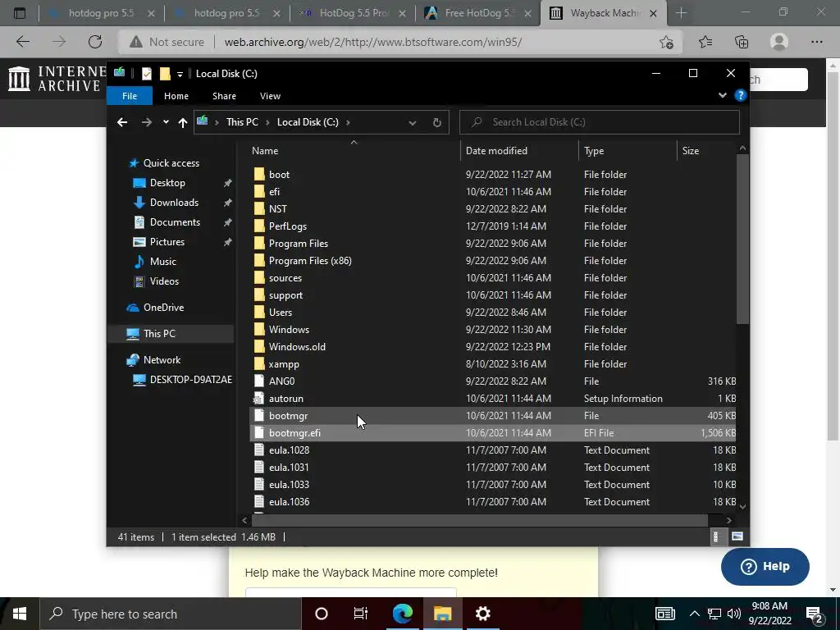Click the Edge address bar URL
Image resolution: width=840 pixels, height=630 pixels.
pyautogui.click(x=373, y=42)
